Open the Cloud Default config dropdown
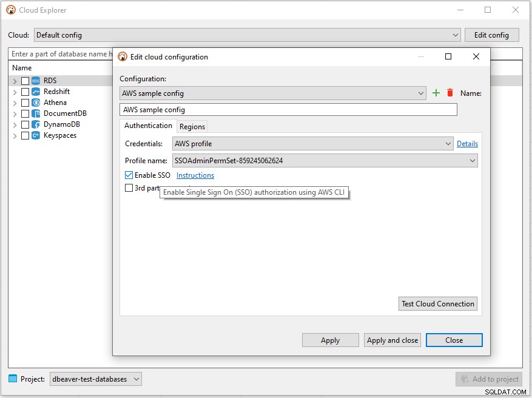This screenshot has height=398, width=532. [247, 35]
